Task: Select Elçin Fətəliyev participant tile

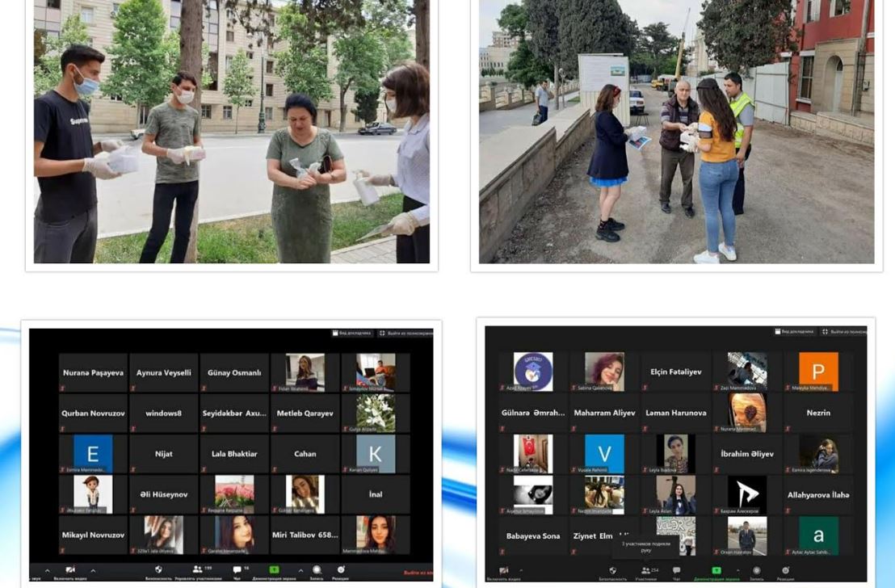Action: (x=675, y=372)
